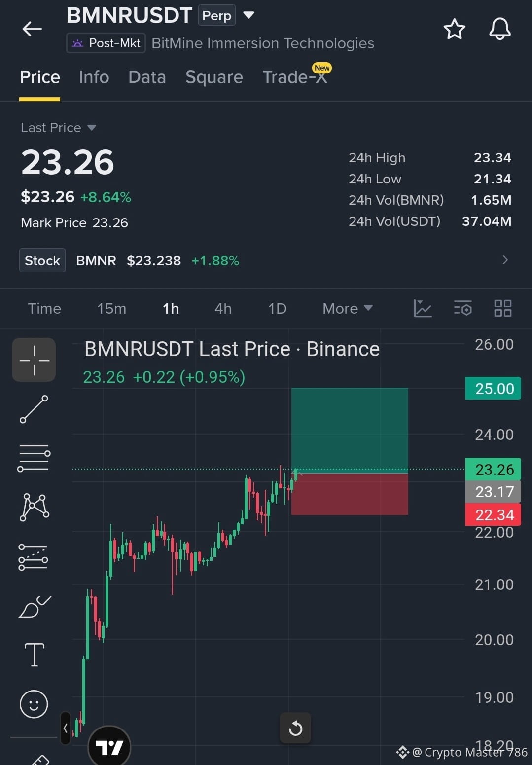Reset chart view with circular arrow

pos(295,728)
